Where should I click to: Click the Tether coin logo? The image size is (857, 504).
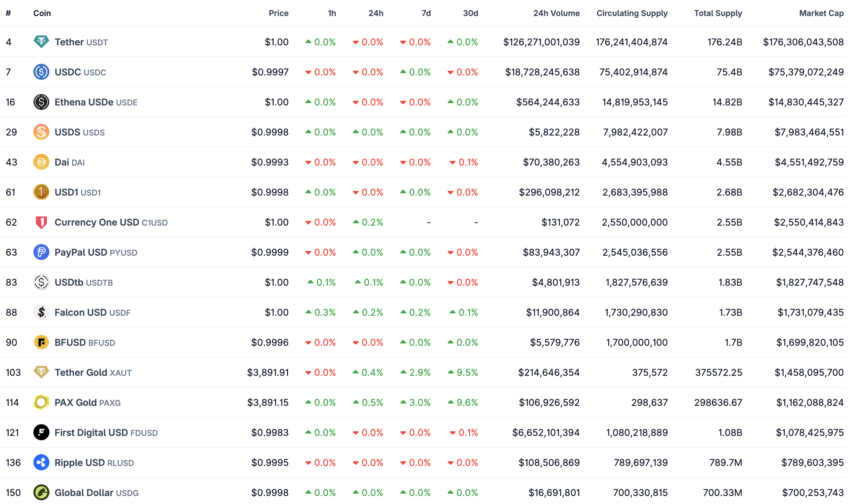coord(41,42)
